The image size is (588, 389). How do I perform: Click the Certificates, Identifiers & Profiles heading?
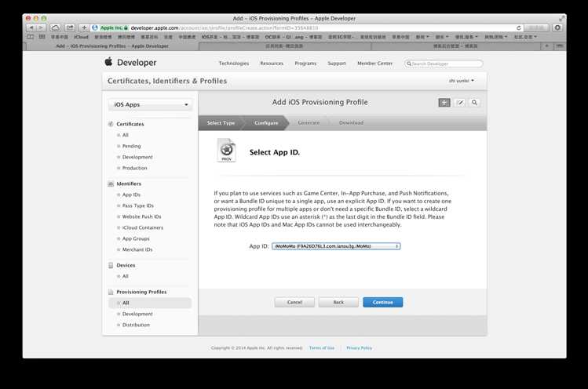pyautogui.click(x=167, y=81)
